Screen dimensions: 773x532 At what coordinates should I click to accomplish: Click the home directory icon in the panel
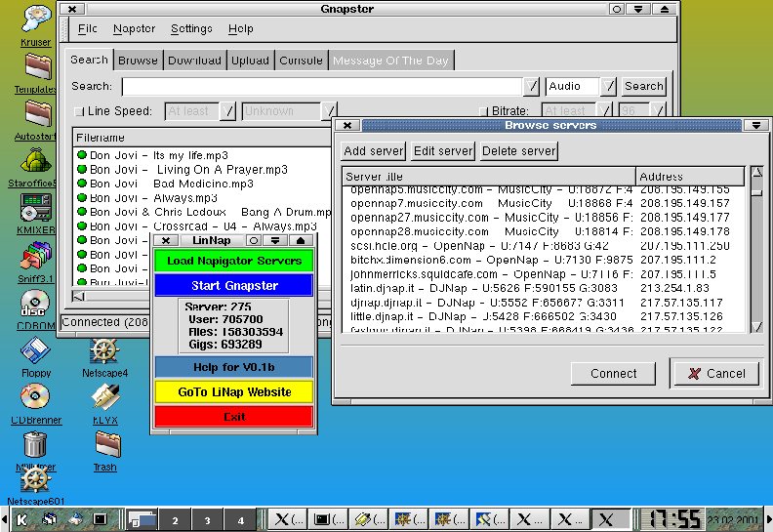point(75,519)
